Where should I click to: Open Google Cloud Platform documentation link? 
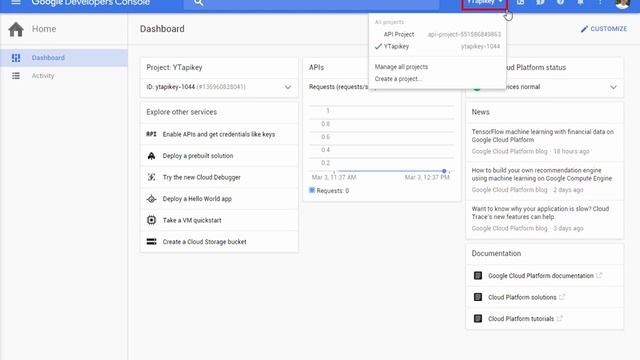pos(540,276)
